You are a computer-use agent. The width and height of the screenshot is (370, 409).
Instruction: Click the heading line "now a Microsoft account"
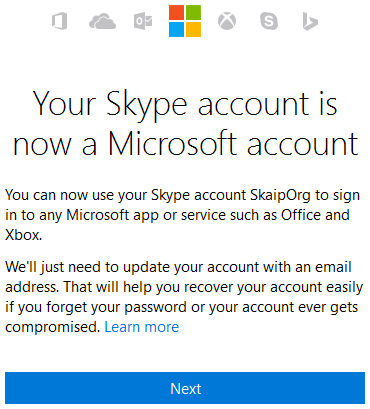click(185, 144)
